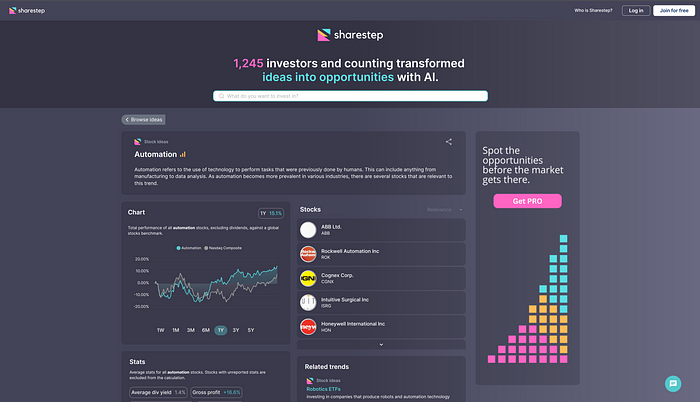Click the bar chart icon beside Automation title
Screen dimensions: 700x402
tap(183, 154)
